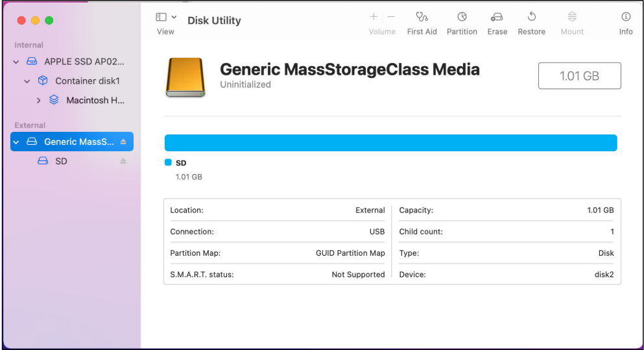Open the Partition tool
Screen dimensions: 644x350
[x=462, y=23]
